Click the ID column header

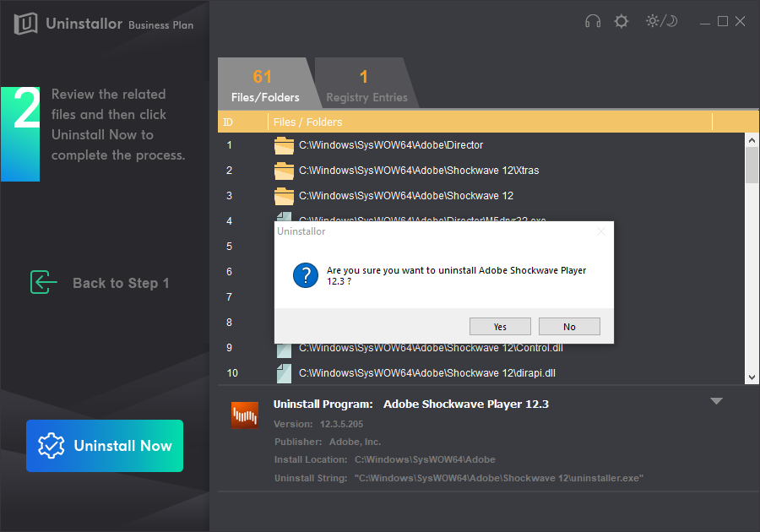pyautogui.click(x=228, y=122)
